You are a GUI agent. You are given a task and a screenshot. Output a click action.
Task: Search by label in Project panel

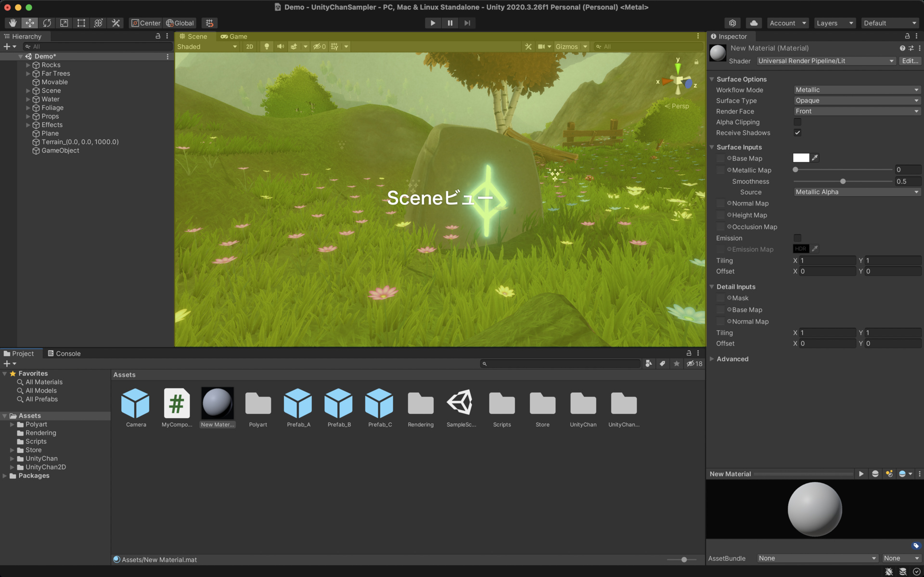point(663,364)
